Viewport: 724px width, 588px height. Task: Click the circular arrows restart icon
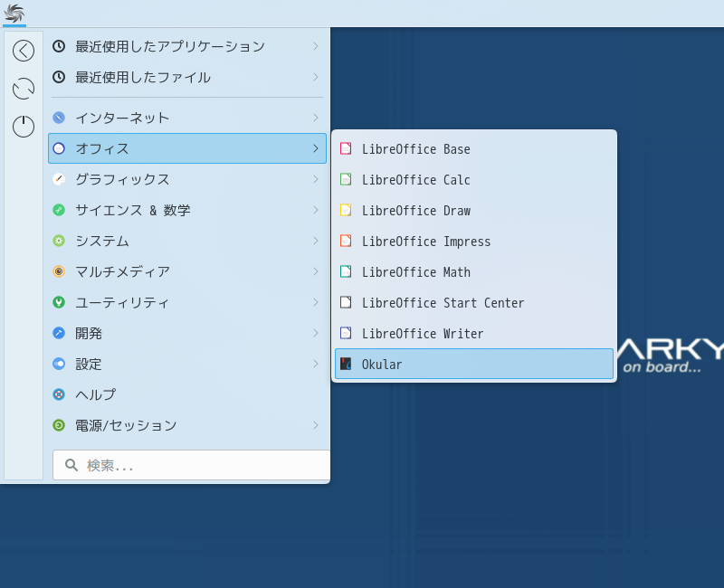pyautogui.click(x=24, y=89)
